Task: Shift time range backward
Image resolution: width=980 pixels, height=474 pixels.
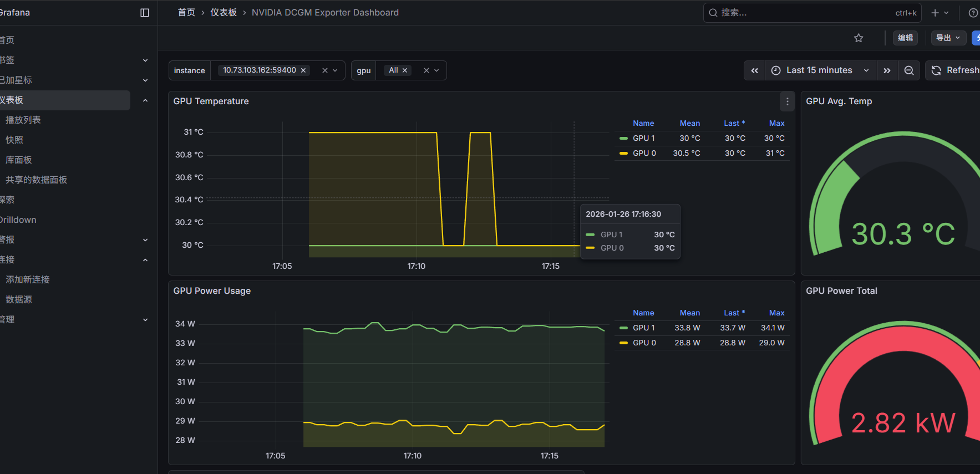Action: 754,70
